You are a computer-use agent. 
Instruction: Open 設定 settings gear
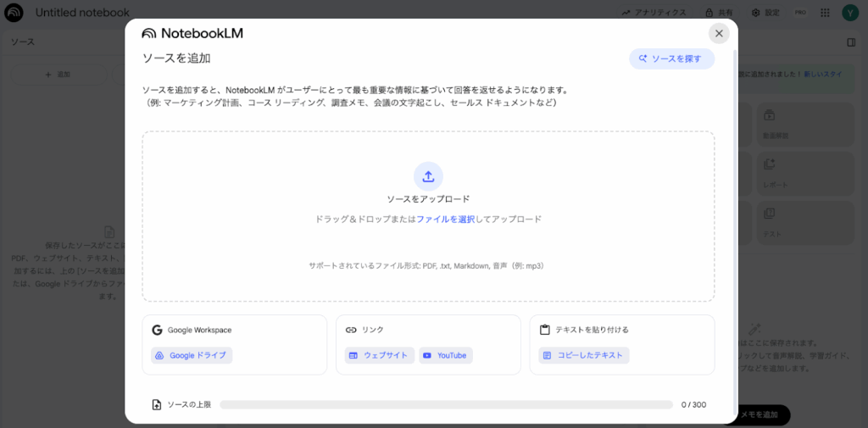coord(765,13)
